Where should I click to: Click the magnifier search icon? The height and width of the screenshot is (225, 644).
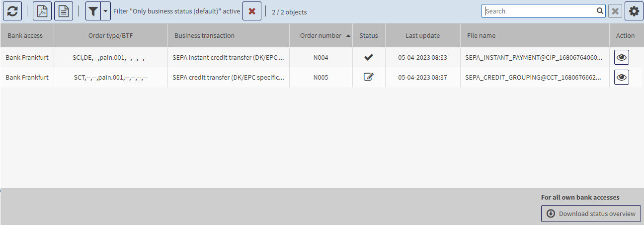pos(600,11)
